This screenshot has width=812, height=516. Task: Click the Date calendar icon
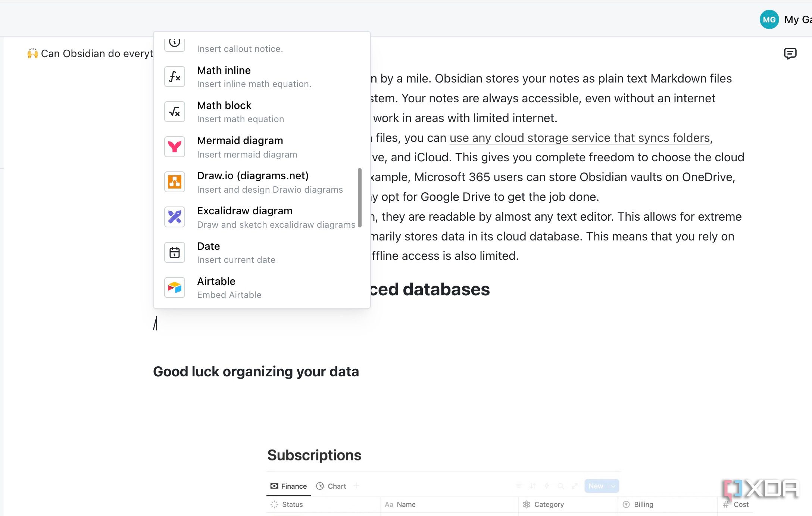175,252
